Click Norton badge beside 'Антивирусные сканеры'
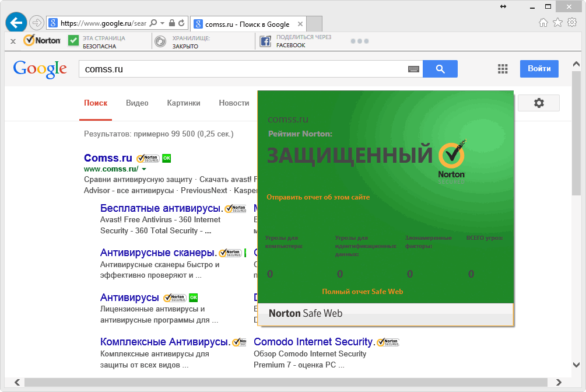This screenshot has height=392, width=586. point(230,253)
